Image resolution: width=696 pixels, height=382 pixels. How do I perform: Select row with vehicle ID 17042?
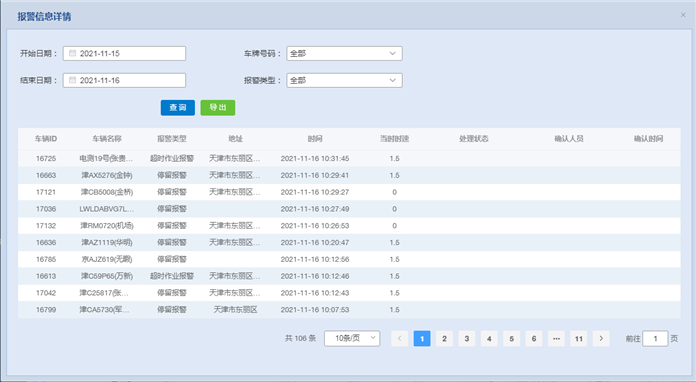pyautogui.click(x=349, y=293)
